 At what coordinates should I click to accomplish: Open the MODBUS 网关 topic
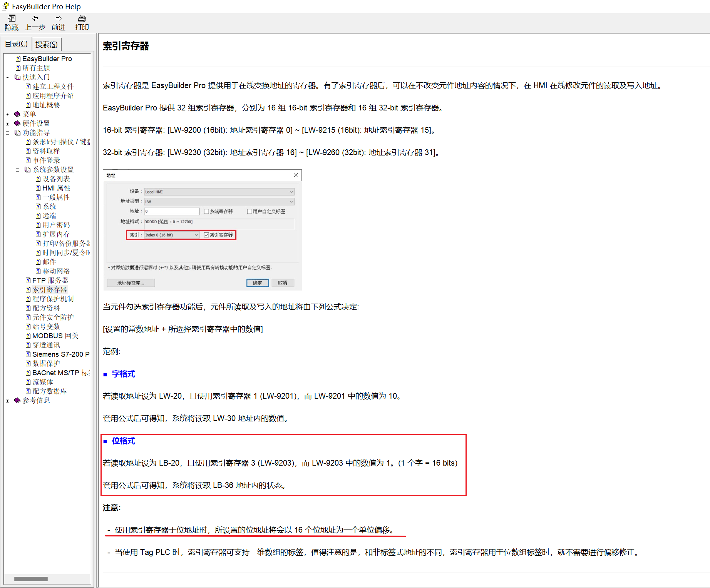pos(55,336)
